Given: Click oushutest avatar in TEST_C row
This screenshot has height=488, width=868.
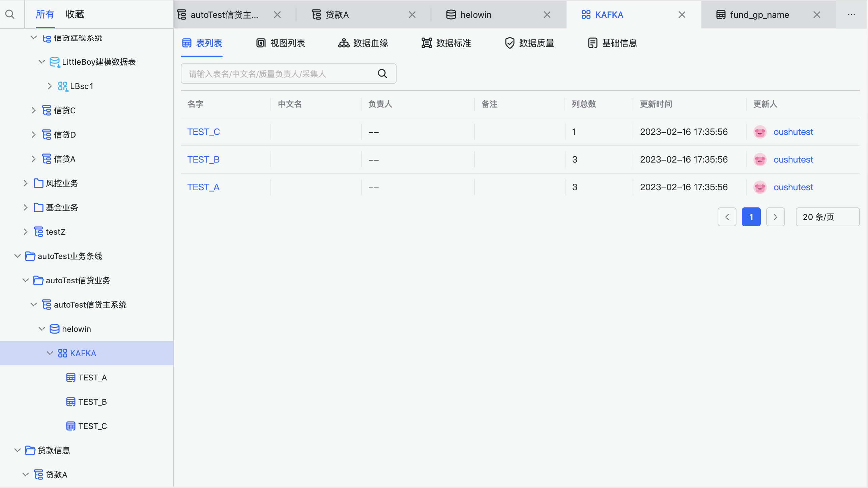Looking at the screenshot, I should (x=760, y=132).
